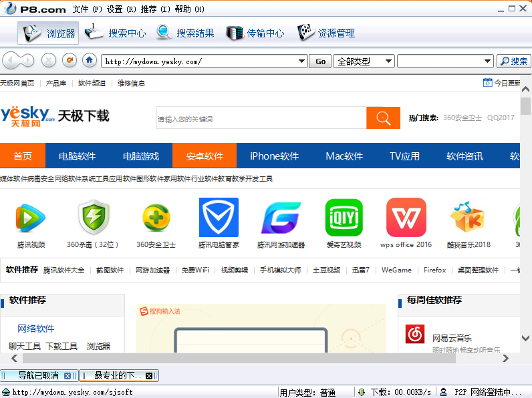The height and width of the screenshot is (398, 532).
Task: Open the 搜索中心 search center
Action: click(116, 33)
